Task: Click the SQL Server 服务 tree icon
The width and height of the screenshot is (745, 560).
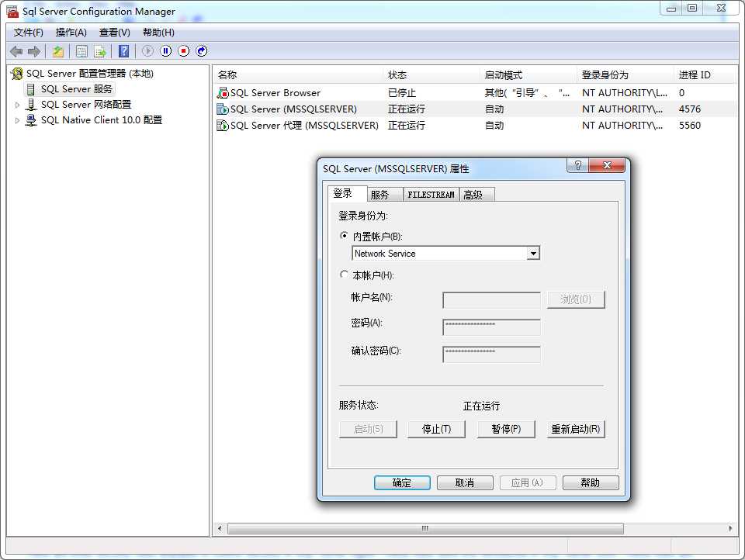Action: coord(31,89)
